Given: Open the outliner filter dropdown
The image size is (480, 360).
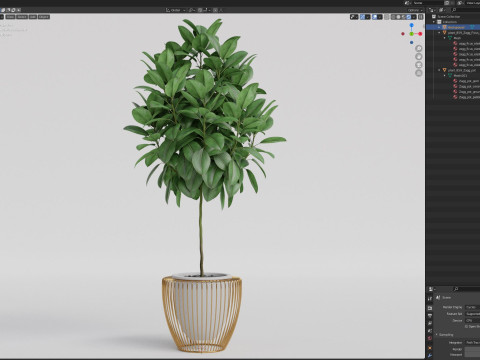Looking at the screenshot, I should click(441, 10).
